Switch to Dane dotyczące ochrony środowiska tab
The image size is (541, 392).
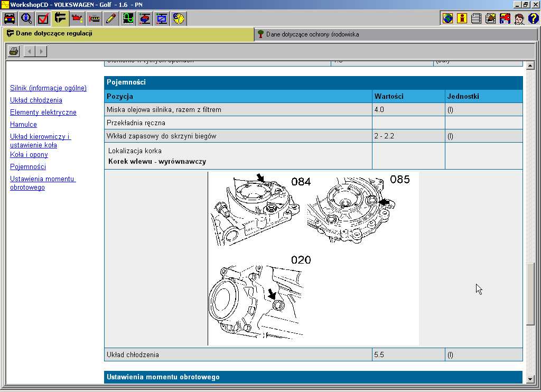pyautogui.click(x=312, y=34)
